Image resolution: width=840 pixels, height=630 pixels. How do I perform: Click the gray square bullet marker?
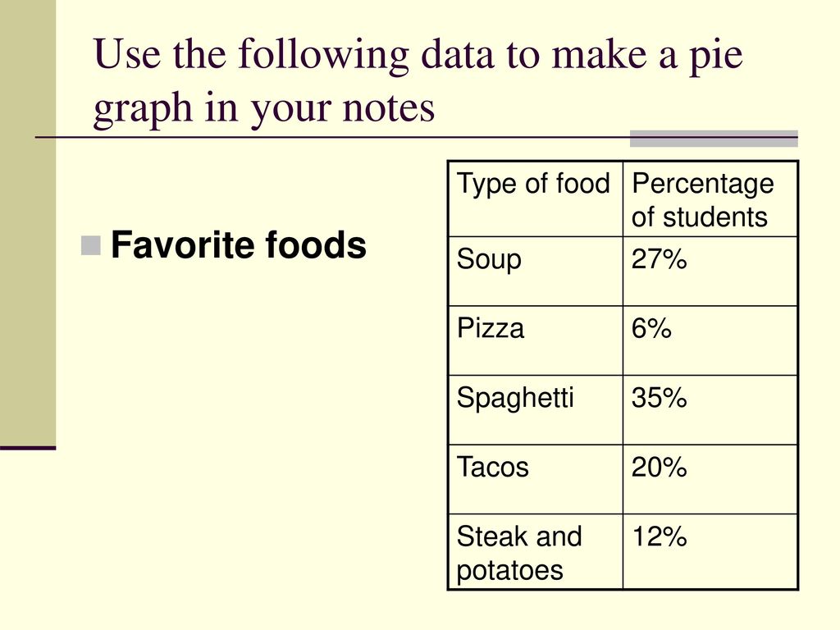pos(91,245)
